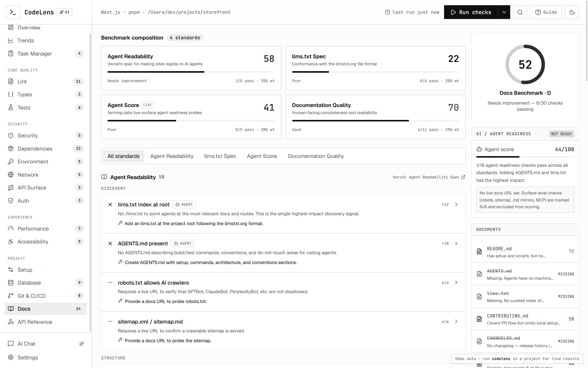588x368 pixels.
Task: Click the Docs Benchmark 52 score ring
Action: (525, 64)
